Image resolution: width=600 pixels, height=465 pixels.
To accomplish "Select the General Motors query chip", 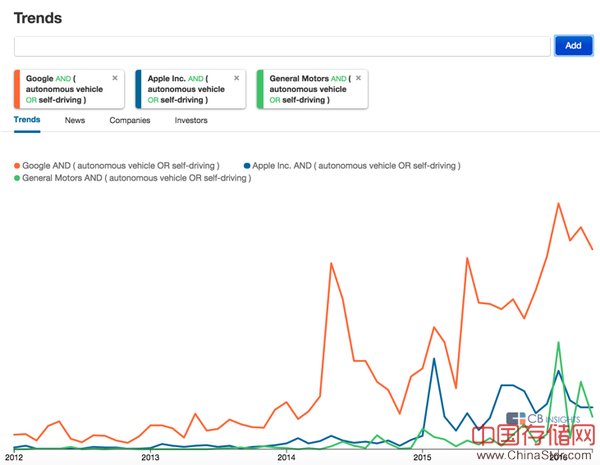I will [x=312, y=89].
